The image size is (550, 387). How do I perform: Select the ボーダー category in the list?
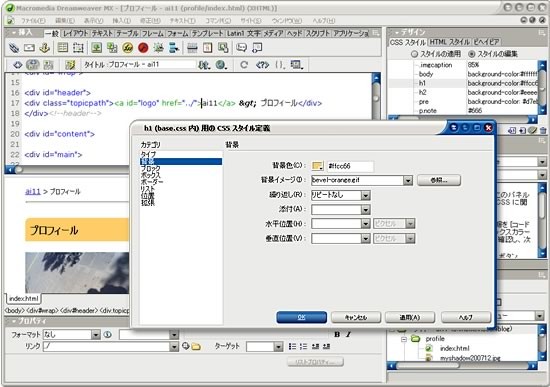click(152, 182)
